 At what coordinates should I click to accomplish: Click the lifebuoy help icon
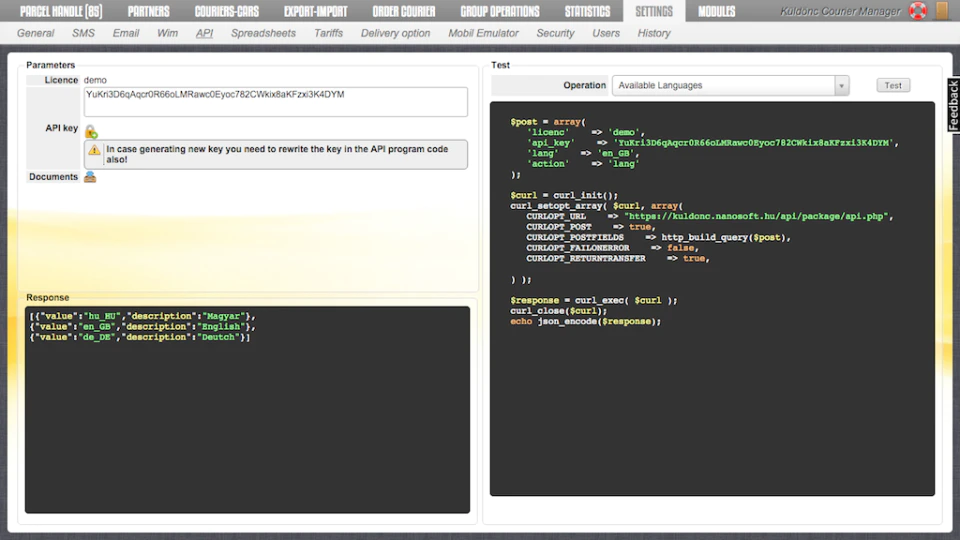tap(918, 11)
